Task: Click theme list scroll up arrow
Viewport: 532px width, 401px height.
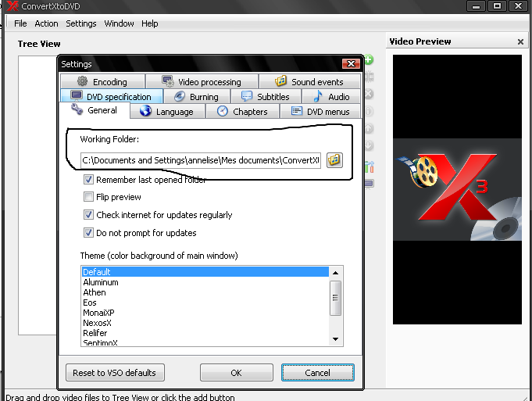Action: tap(336, 273)
